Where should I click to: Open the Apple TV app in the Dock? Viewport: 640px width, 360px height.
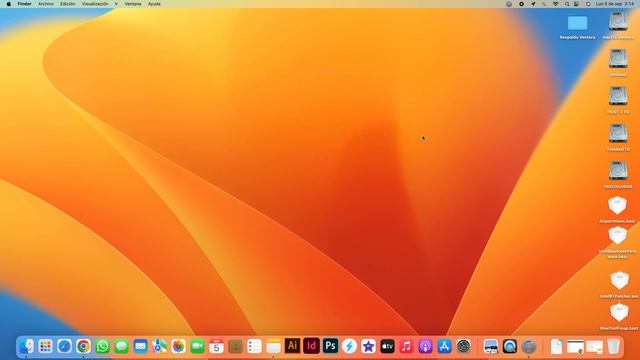coord(387,346)
